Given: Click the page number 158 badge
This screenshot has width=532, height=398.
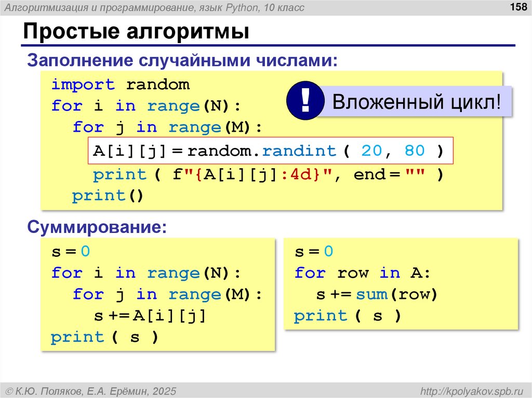Looking at the screenshot, I should [517, 7].
